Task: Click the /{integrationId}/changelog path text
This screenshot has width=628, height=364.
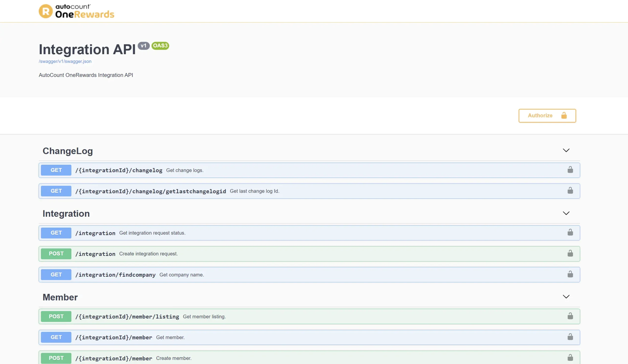Action: [119, 170]
